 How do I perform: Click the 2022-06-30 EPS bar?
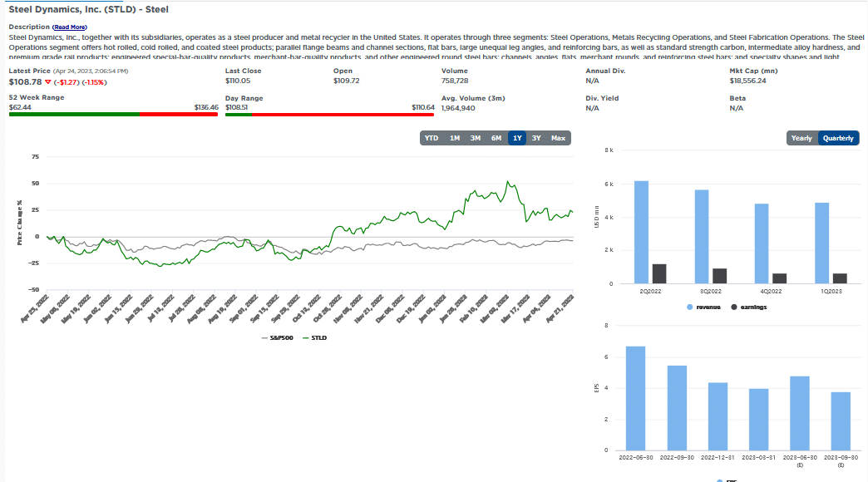click(x=635, y=398)
